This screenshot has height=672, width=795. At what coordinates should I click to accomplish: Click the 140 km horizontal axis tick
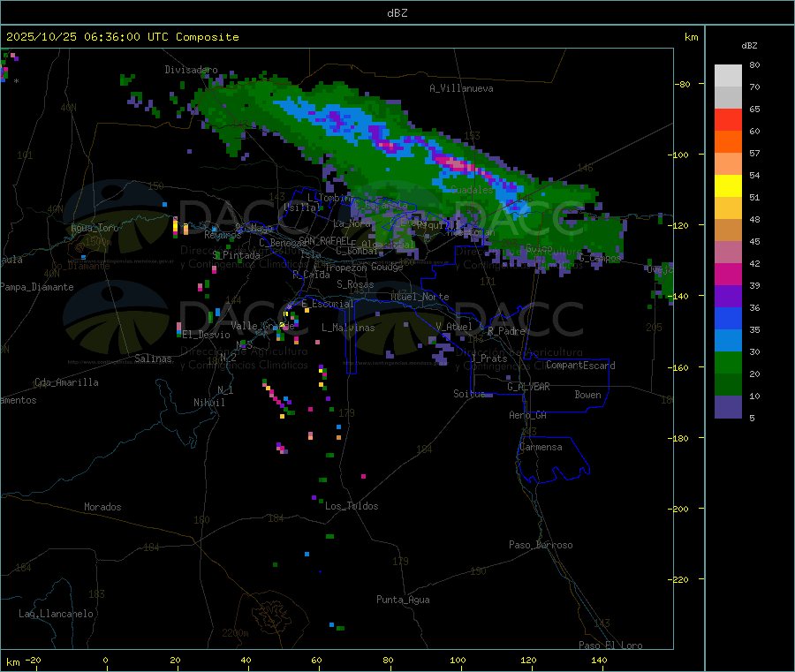(x=599, y=660)
